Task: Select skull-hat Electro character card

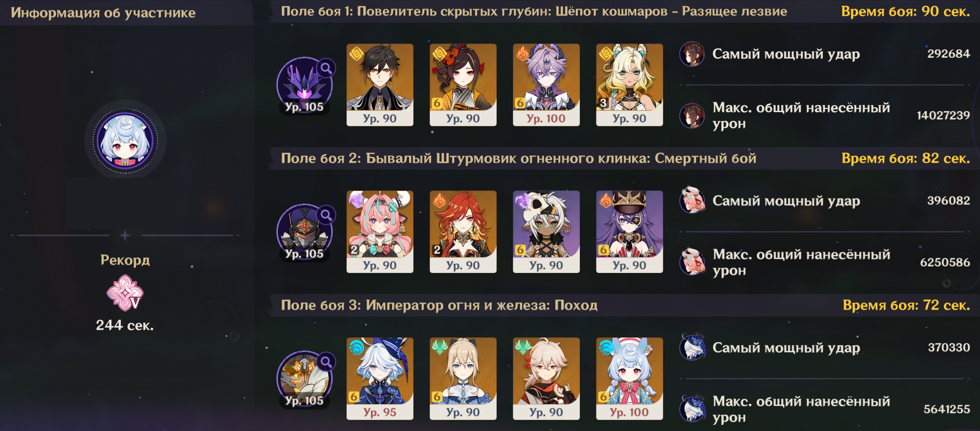Action: 546,232
